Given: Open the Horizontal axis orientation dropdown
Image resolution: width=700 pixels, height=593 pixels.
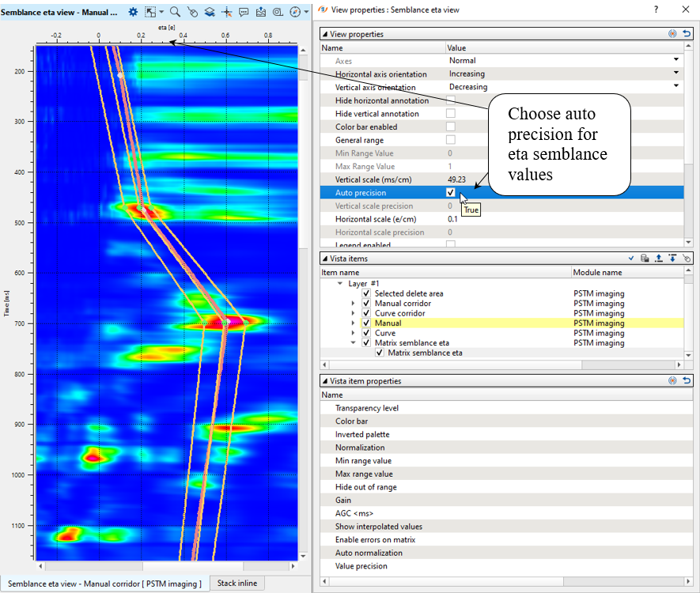Looking at the screenshot, I should point(676,74).
